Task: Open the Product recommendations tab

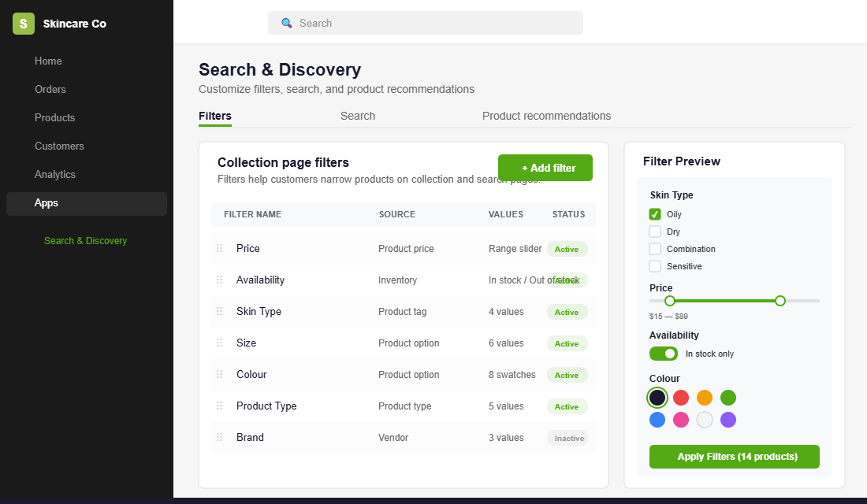Action: [546, 115]
